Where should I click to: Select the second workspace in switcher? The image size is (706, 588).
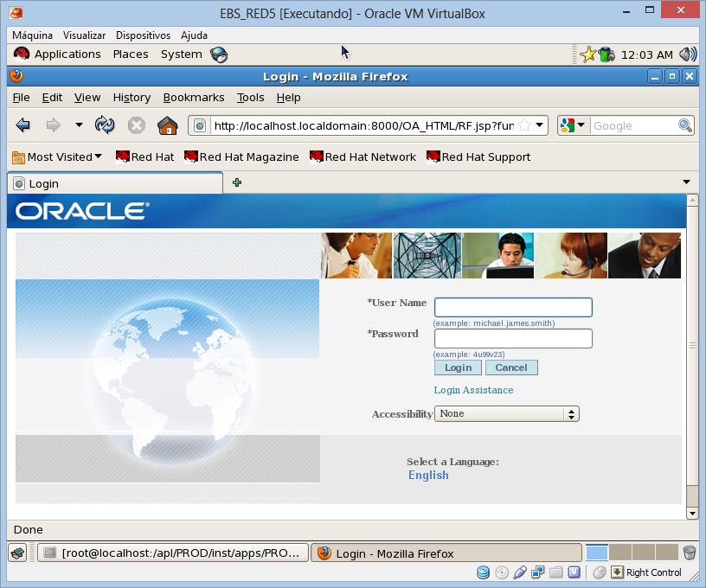coord(620,553)
